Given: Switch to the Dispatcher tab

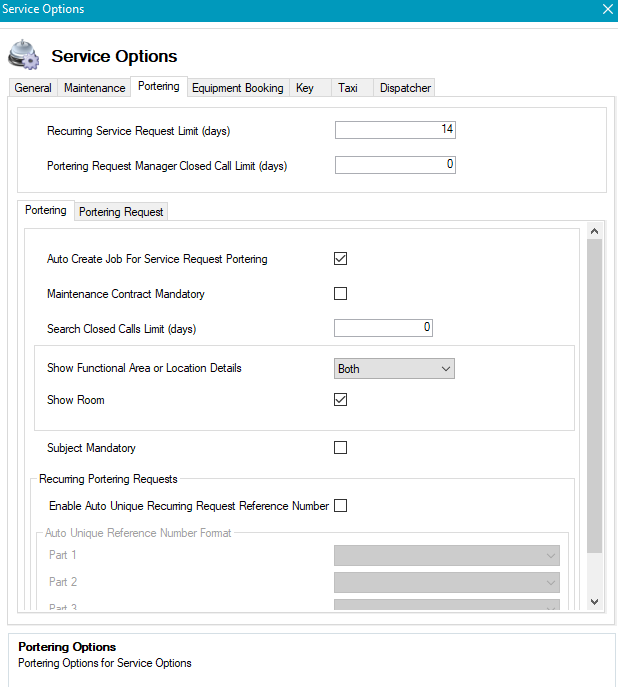Looking at the screenshot, I should pyautogui.click(x=405, y=88).
